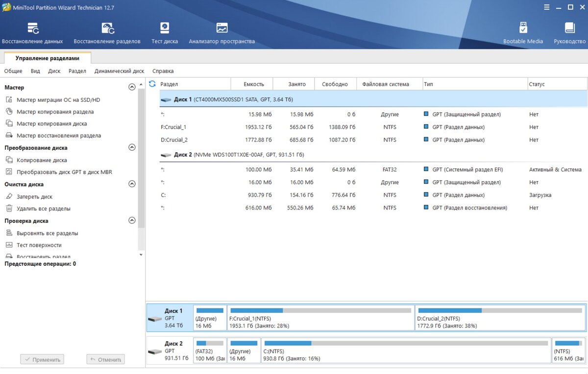Click the refresh icon beside Раздел header
This screenshot has height=374, width=588.
tap(152, 84)
